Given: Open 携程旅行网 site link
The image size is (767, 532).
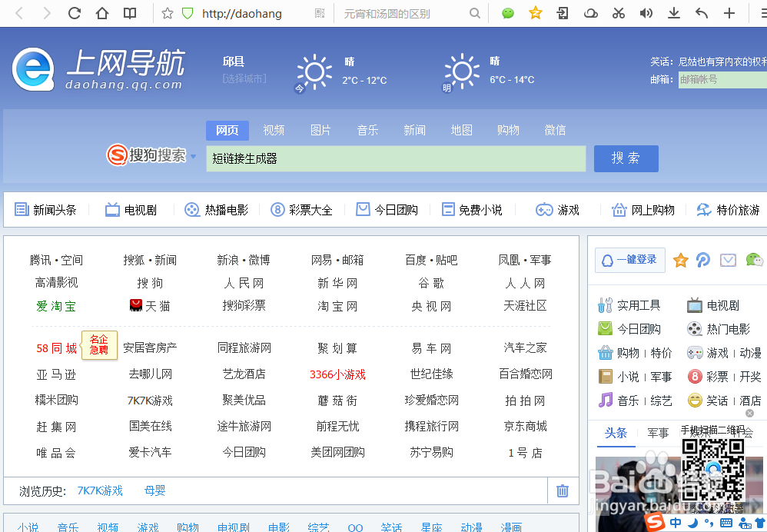Looking at the screenshot, I should [x=431, y=426].
